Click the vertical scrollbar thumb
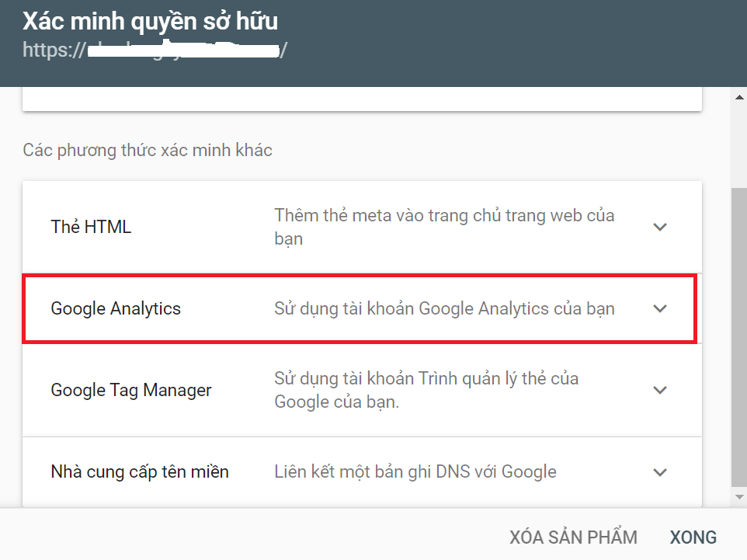The width and height of the screenshot is (747, 560). click(739, 337)
